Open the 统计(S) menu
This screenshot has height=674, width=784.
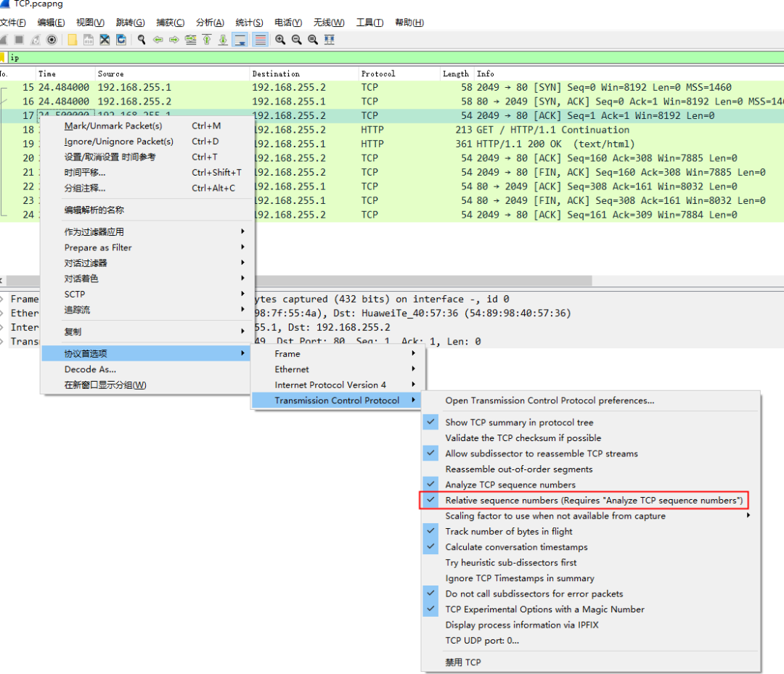249,22
